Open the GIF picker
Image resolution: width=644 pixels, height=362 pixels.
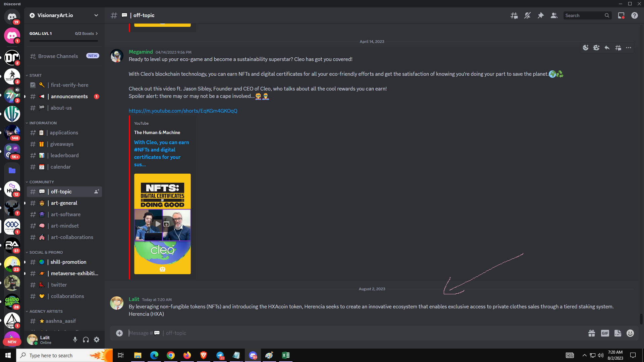[605, 333]
